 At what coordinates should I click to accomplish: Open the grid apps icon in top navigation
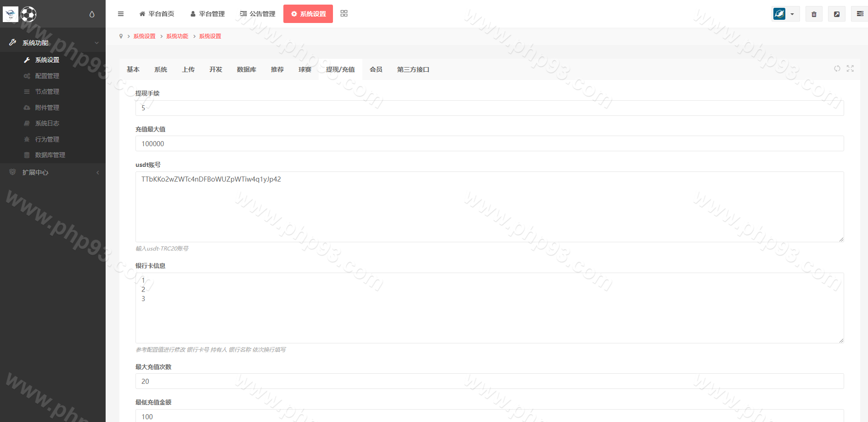point(344,14)
